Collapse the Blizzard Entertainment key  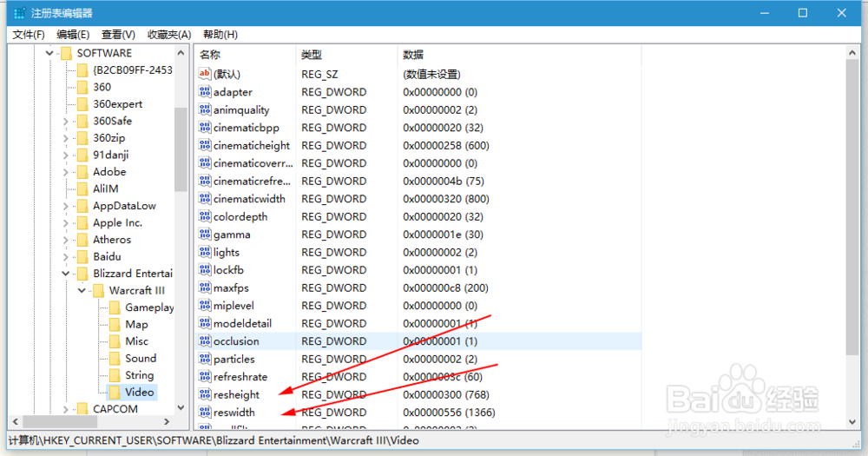65,274
